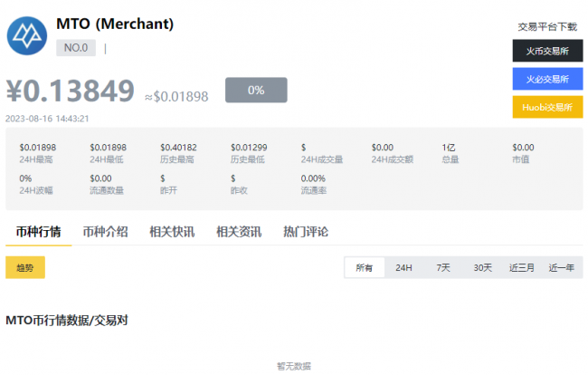Select the 7天 time range
Image resolution: width=588 pixels, height=375 pixels.
[x=443, y=267]
